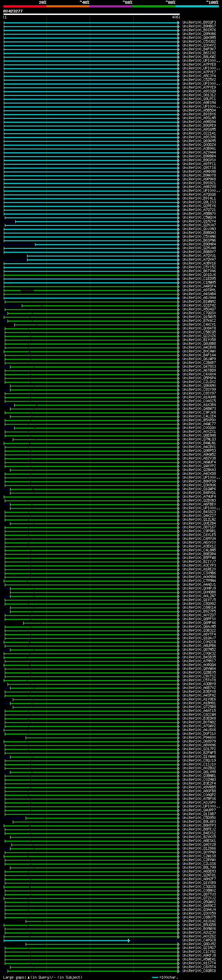This screenshot has width=222, height=980.
Task: Select hit label UniRef100_A9SSQ9
Action: [x=199, y=91]
